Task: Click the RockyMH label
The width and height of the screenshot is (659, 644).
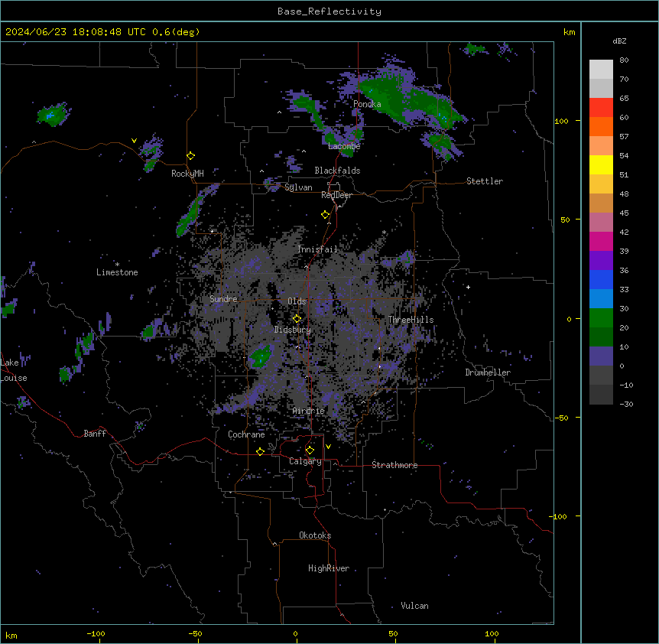Action: coord(187,174)
